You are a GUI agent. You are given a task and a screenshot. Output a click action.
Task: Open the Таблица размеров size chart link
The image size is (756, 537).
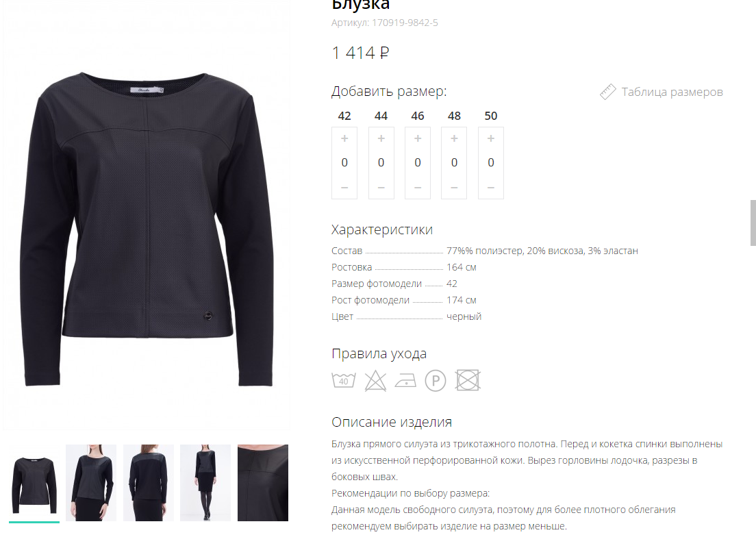coord(672,92)
